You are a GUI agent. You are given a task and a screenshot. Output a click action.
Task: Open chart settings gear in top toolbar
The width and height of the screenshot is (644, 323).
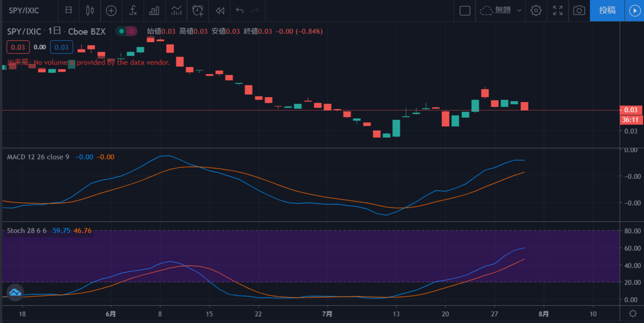point(536,10)
